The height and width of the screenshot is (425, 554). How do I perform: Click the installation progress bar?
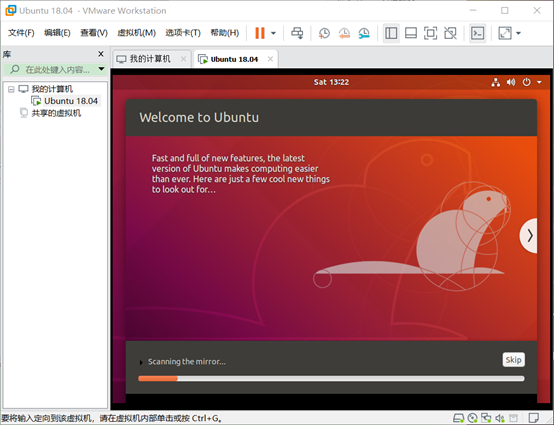[331, 378]
